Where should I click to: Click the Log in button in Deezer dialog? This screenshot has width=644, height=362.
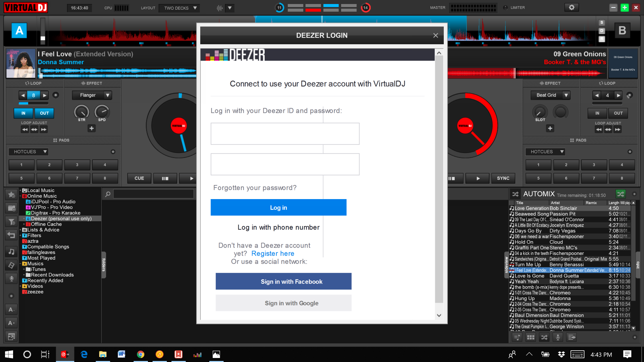278,207
